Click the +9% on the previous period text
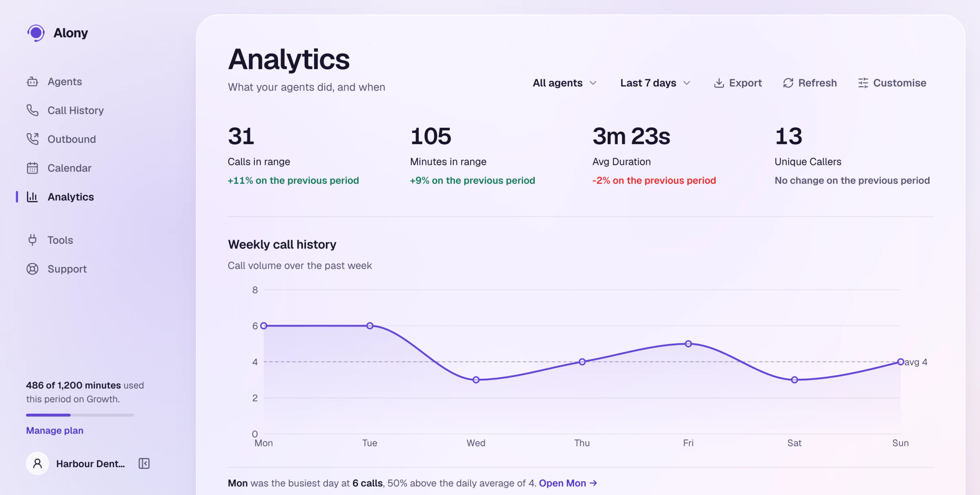Screen dimensions: 980x495 [472, 180]
